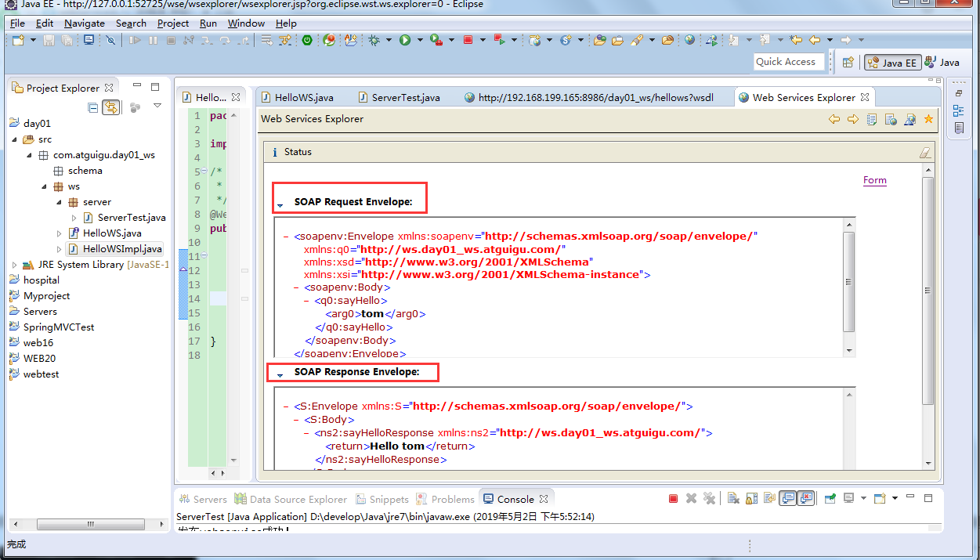Viewport: 980px width, 560px height.
Task: Click the Status pane eraser icon
Action: coord(925,152)
